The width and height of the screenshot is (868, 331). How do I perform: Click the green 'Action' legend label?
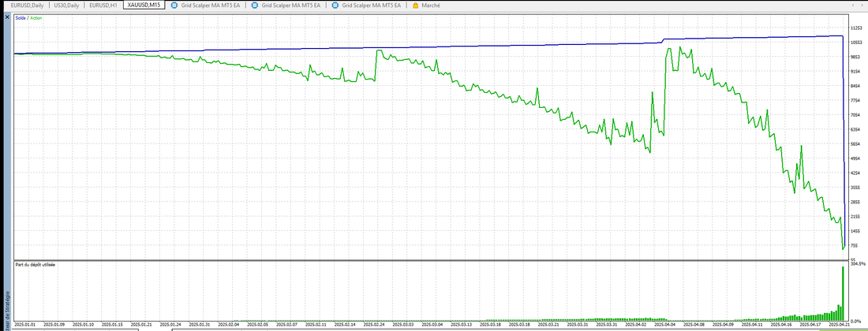[x=36, y=18]
